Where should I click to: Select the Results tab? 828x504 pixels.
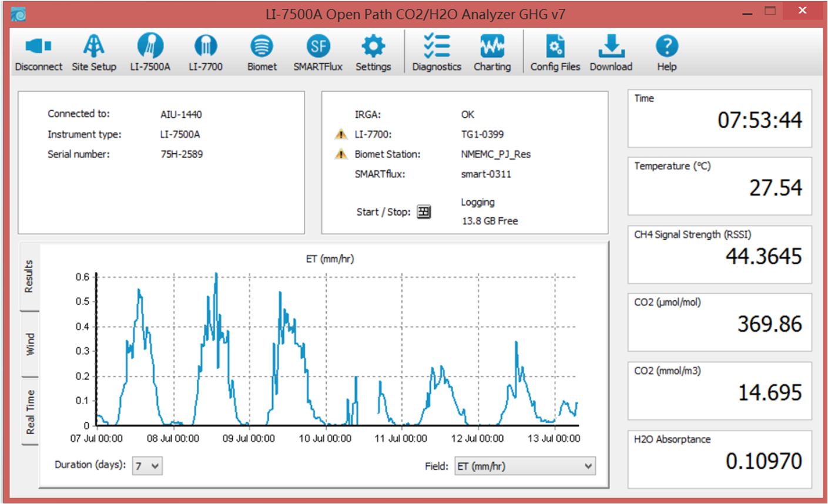point(29,276)
